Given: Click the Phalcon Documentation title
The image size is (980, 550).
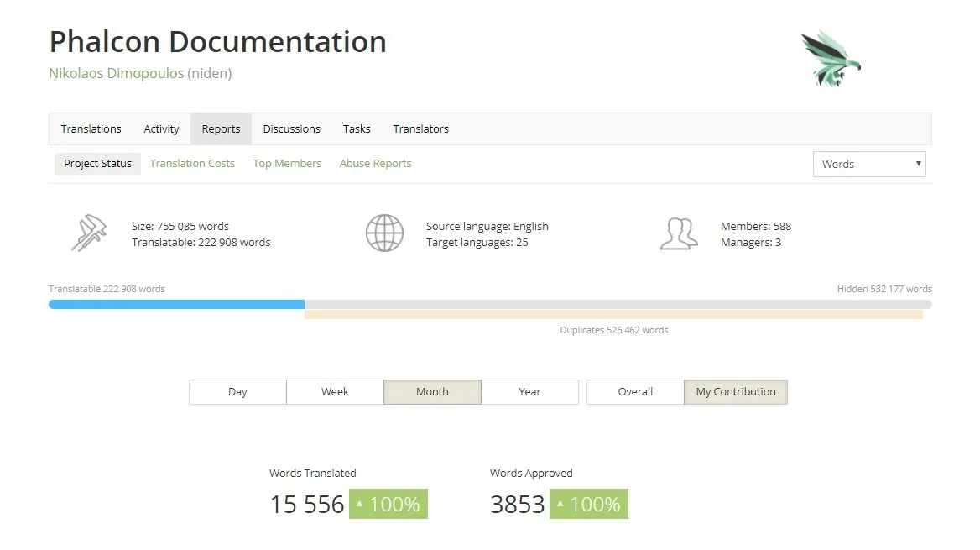Looking at the screenshot, I should tap(217, 42).
